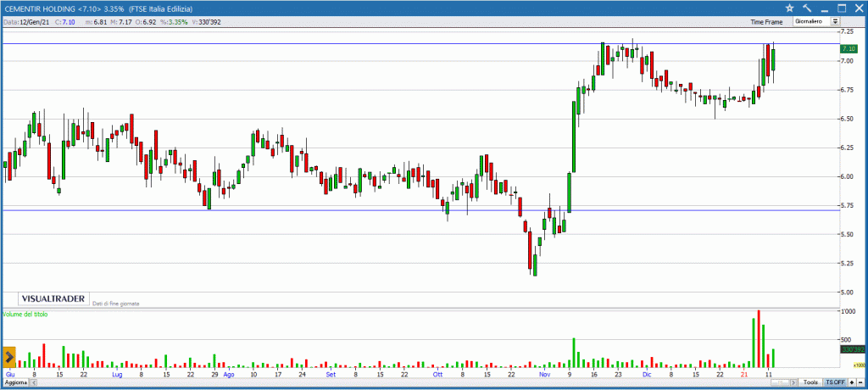Select the upper blue resistance line
Viewport: 868px width, 390px height.
[420, 44]
